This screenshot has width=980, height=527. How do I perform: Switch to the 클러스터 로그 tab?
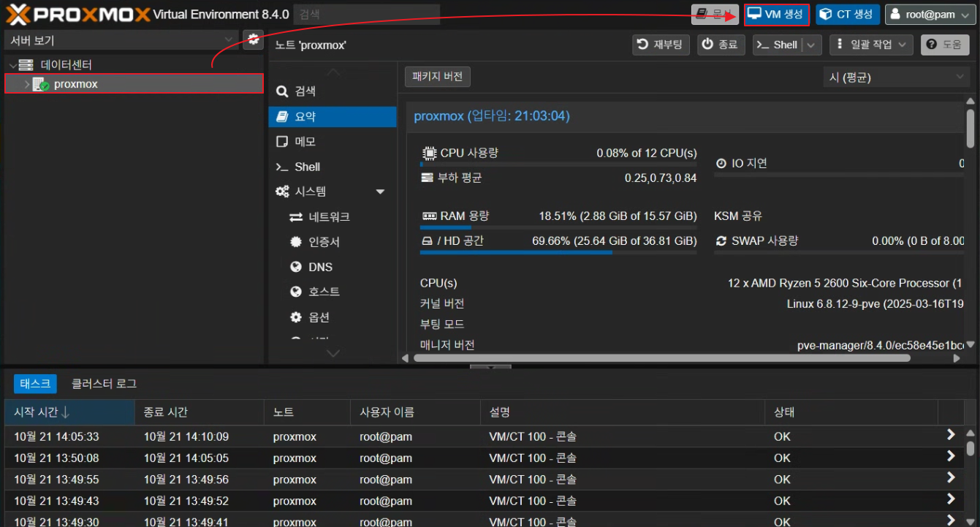point(104,384)
